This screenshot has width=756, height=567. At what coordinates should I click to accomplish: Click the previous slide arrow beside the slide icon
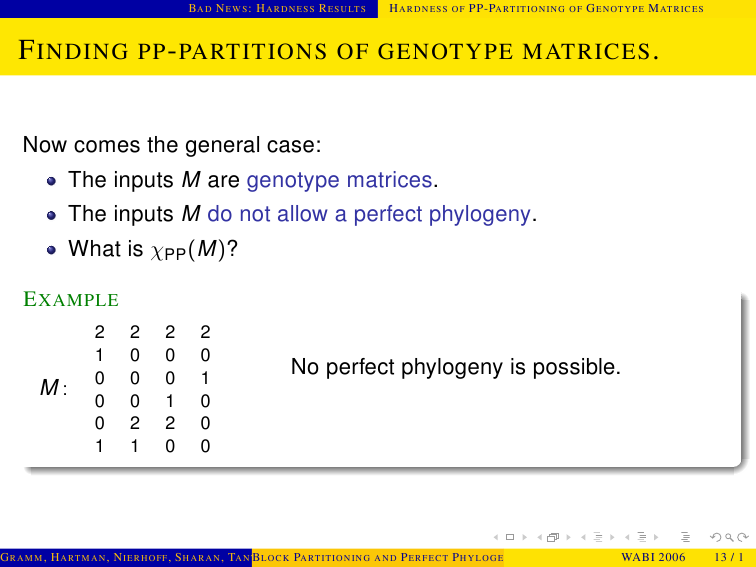(496, 537)
